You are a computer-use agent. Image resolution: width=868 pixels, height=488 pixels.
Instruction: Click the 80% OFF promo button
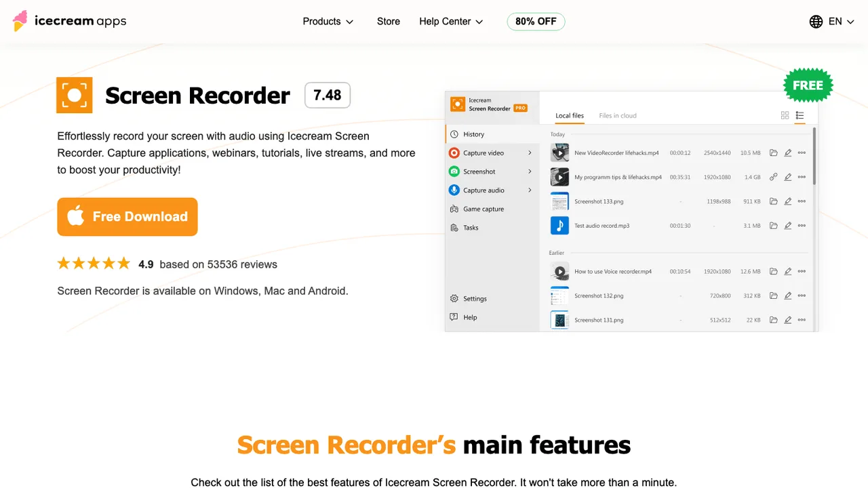click(536, 22)
